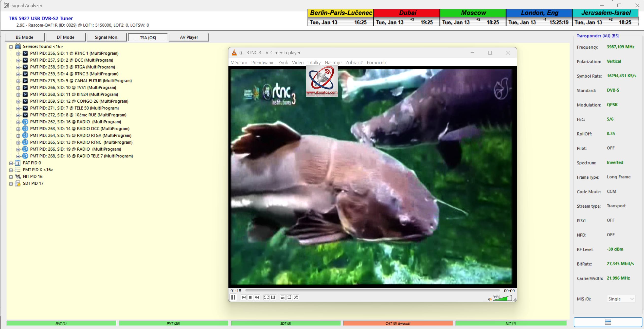644x329 pixels.
Task: Pause playback in VLC player
Action: 233,297
